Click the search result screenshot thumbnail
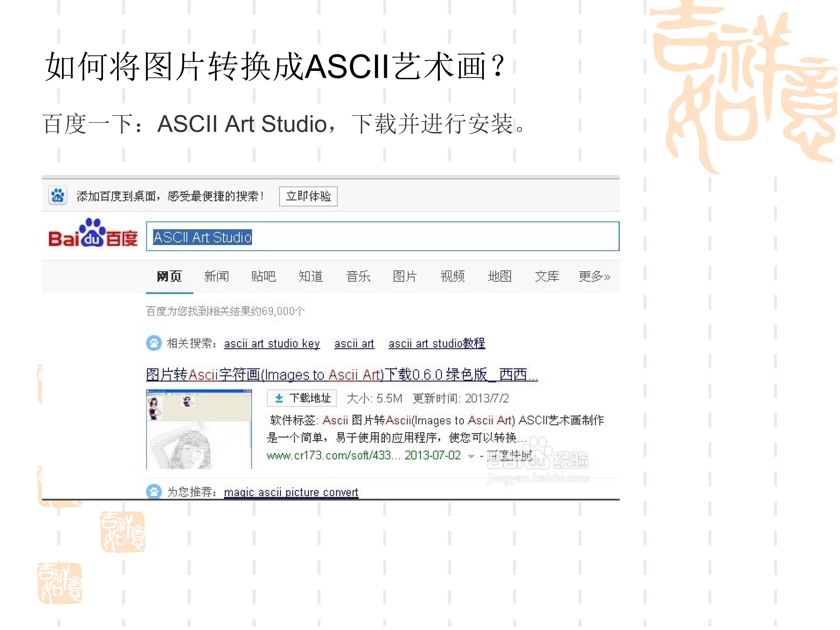The height and width of the screenshot is (630, 840). [x=199, y=429]
